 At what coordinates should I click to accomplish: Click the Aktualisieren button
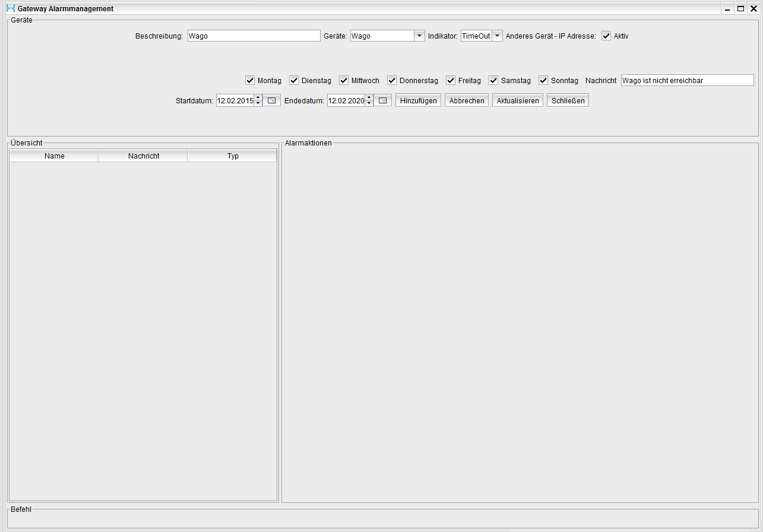pos(517,101)
